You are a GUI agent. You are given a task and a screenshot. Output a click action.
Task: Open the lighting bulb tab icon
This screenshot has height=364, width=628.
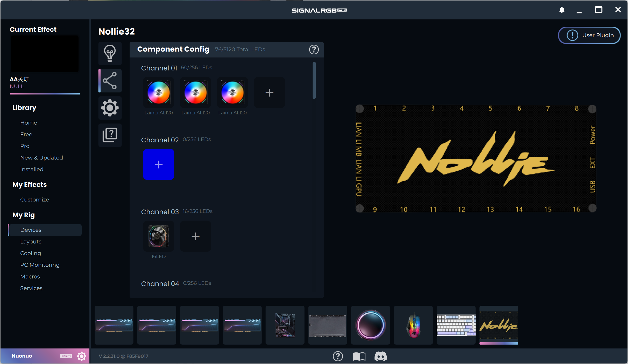110,53
